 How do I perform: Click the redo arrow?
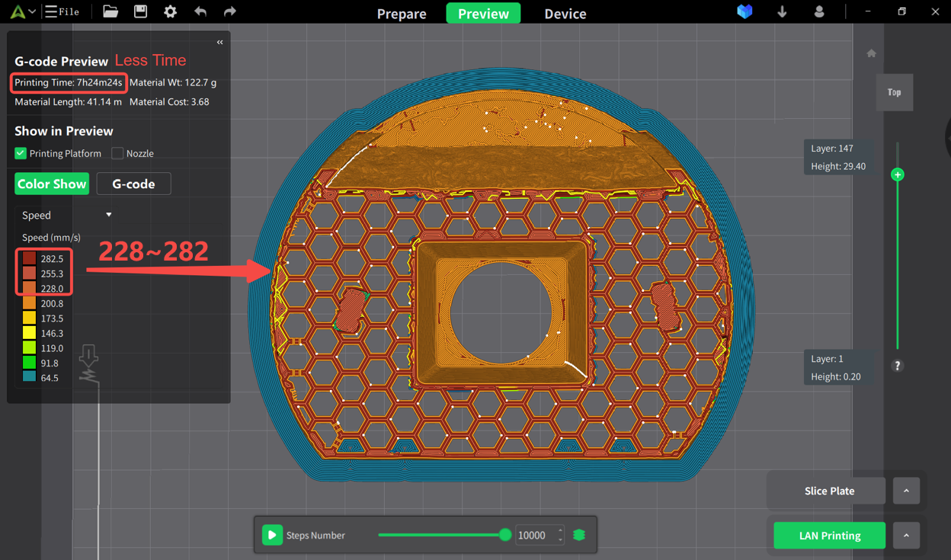[x=229, y=11]
